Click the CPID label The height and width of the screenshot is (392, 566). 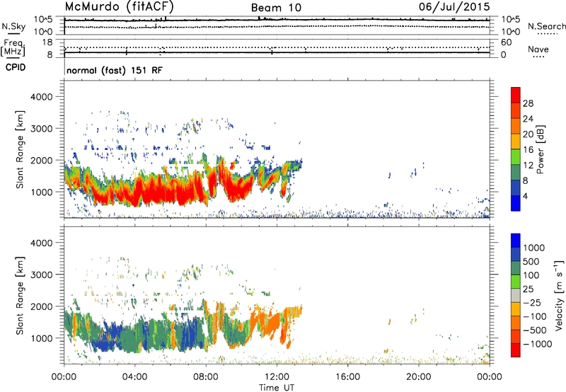(16, 67)
